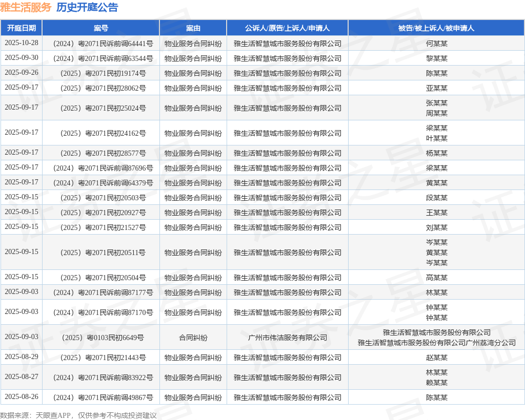Click the 公诉人/原告/上诉人/申请人 header
The width and height of the screenshot is (525, 420).
coord(287,28)
